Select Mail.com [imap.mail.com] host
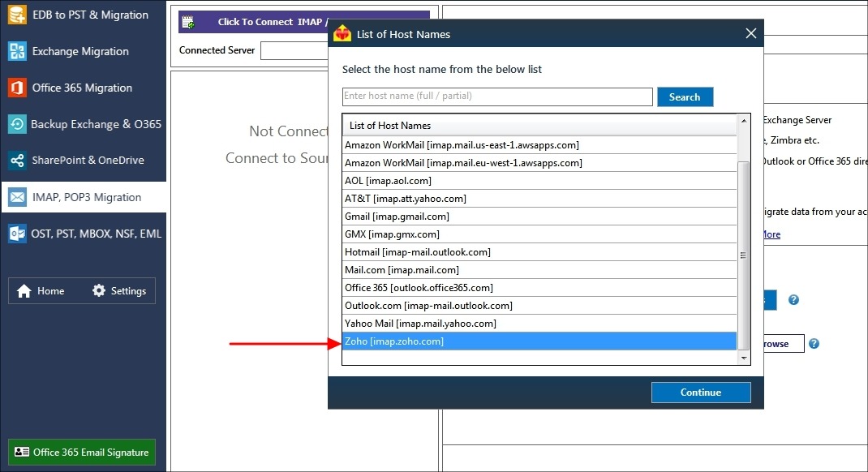The width and height of the screenshot is (868, 472). click(539, 269)
